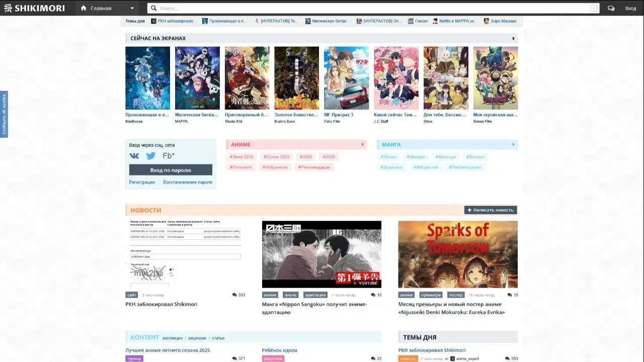Open the forum chat bubbles icon
Viewport: 644px width, 362px height.
click(x=611, y=8)
